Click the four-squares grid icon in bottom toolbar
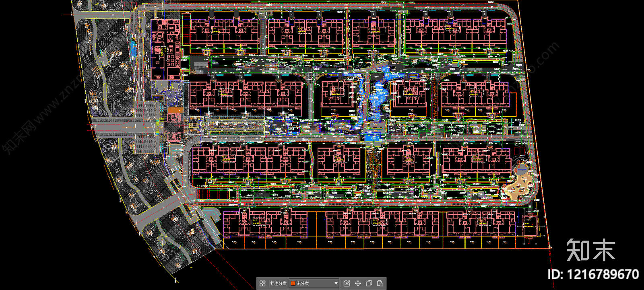The height and width of the screenshot is (290, 644). [x=262, y=284]
